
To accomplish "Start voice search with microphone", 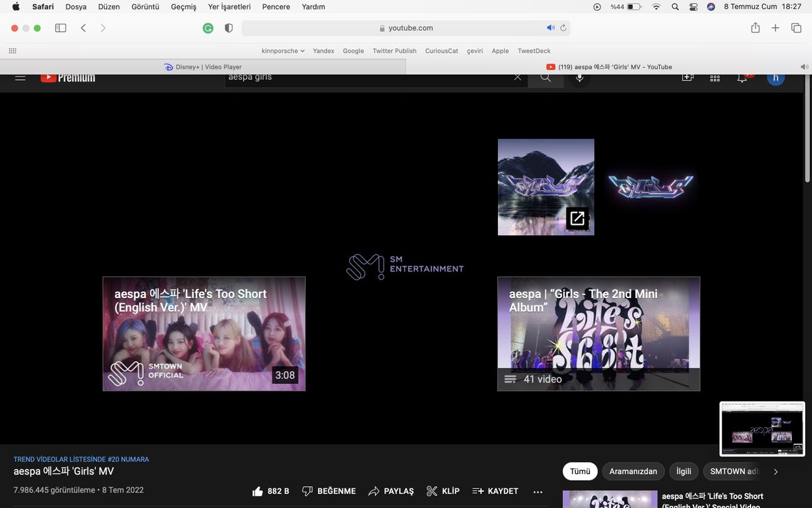I will (579, 78).
